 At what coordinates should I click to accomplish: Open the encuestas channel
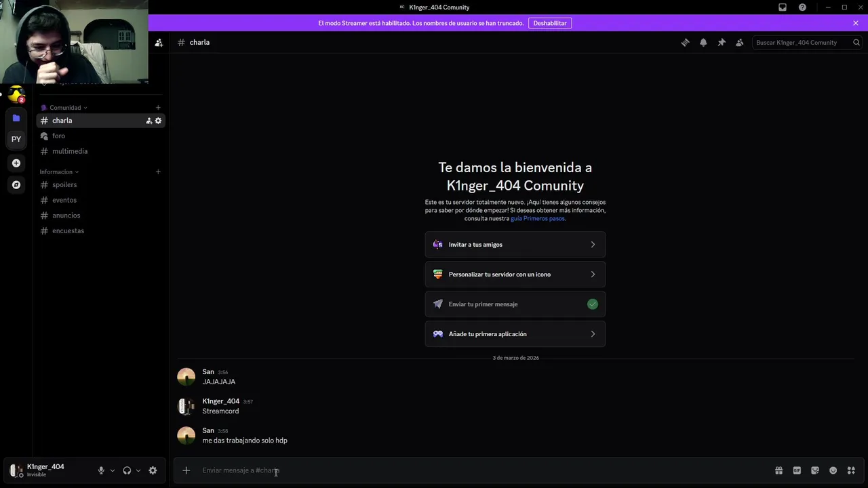100,230
